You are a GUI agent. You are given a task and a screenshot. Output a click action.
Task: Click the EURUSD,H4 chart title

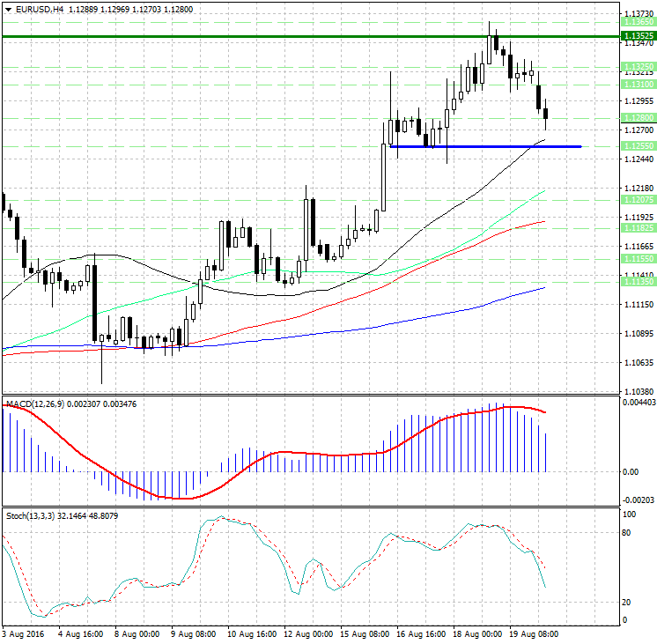[36, 9]
